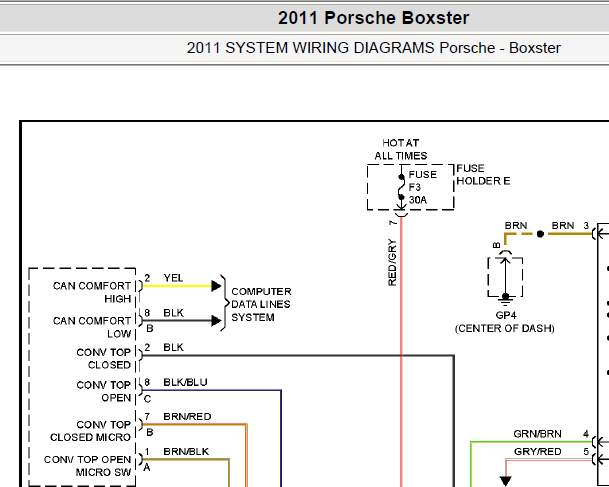Click the 'BRN' label left of the splice dot
Screen dimensions: 609x487
[x=516, y=226]
